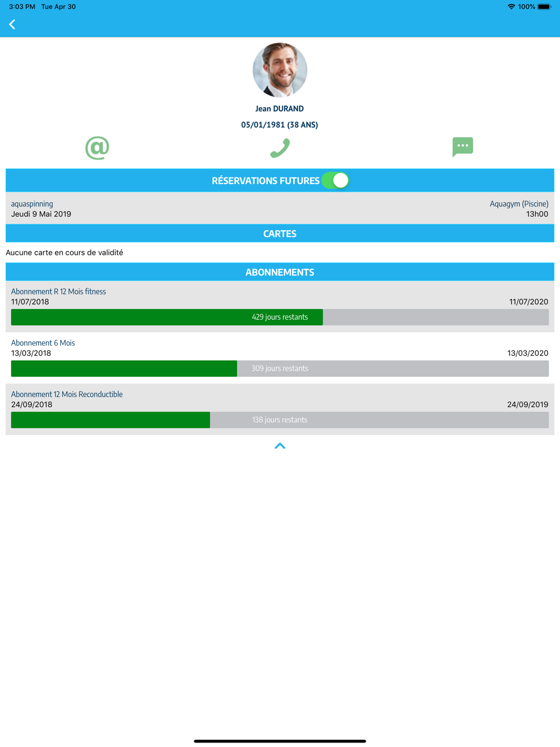Select start date 11/07/2018
Screen dimensions: 560x747
click(30, 302)
